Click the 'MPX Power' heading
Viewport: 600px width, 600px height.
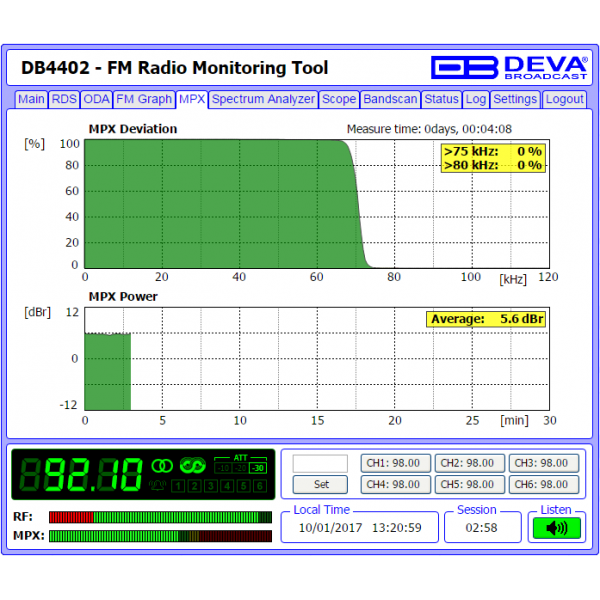point(123,297)
